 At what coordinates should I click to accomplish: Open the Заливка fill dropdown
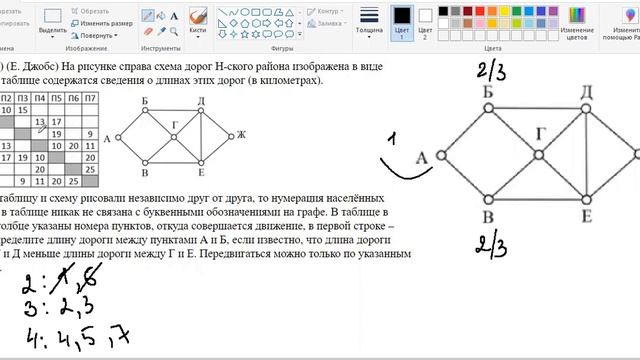[326, 24]
